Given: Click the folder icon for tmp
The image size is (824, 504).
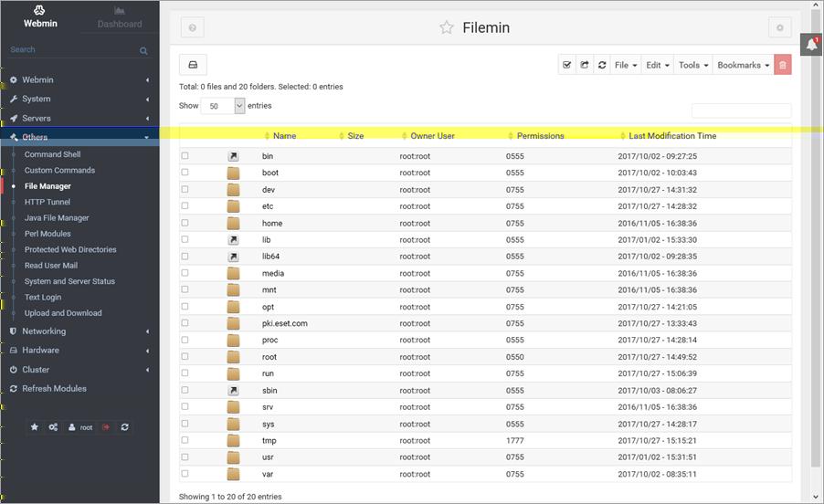Looking at the screenshot, I should pos(233,440).
